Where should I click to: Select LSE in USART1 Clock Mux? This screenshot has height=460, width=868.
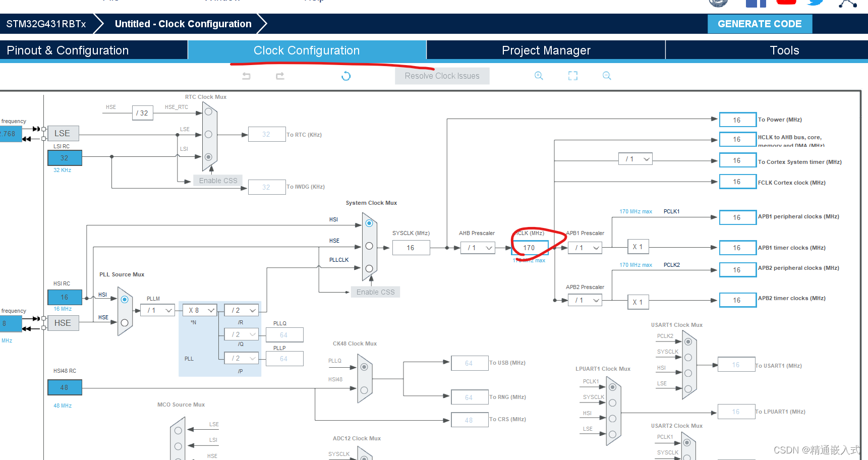click(688, 389)
